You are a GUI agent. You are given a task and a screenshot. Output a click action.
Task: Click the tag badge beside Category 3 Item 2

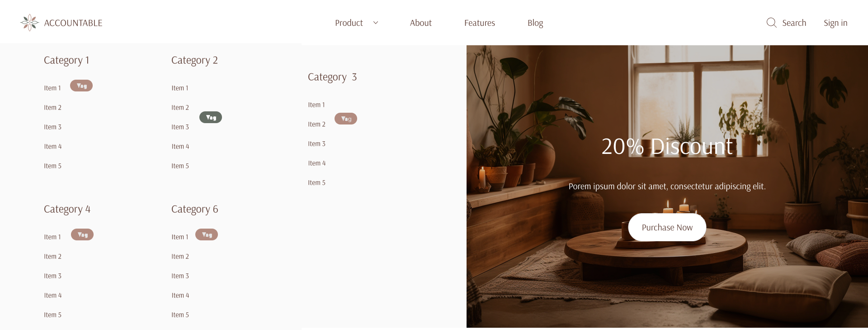346,119
